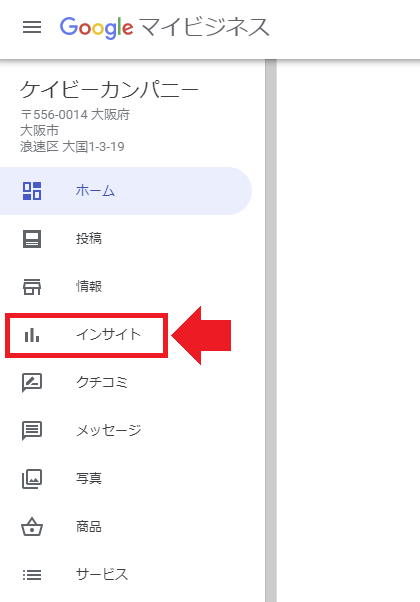Click the 投稿 posts icon

coord(32,239)
